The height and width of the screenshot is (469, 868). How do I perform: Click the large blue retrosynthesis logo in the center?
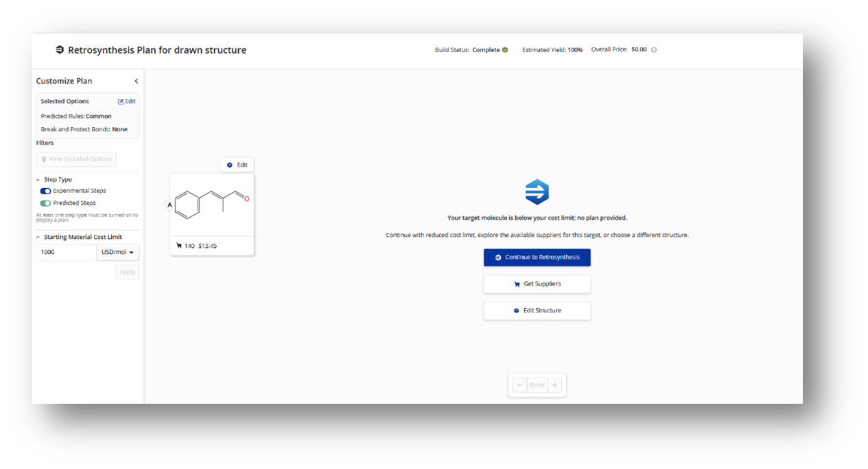pos(537,192)
